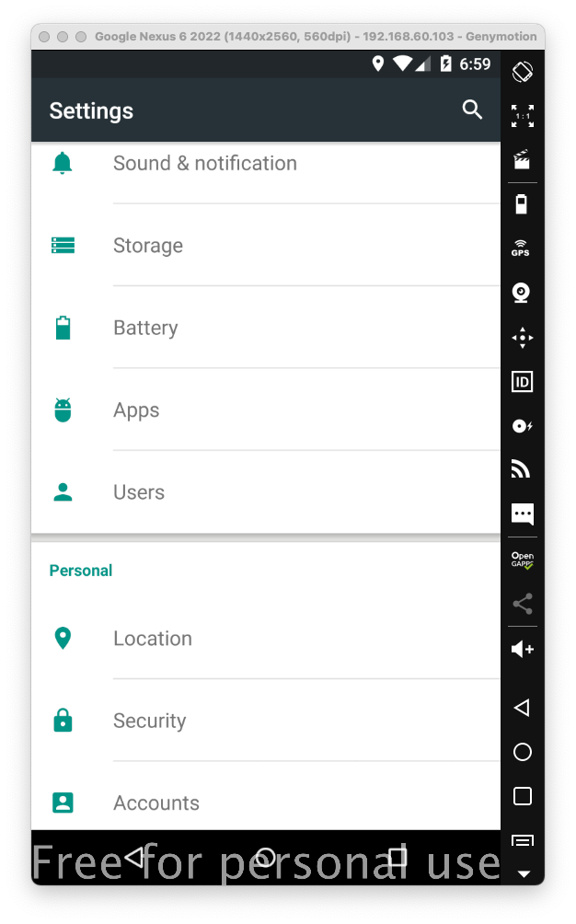The image size is (576, 924).
Task: Open the Genymotion battery widget
Action: tap(522, 204)
